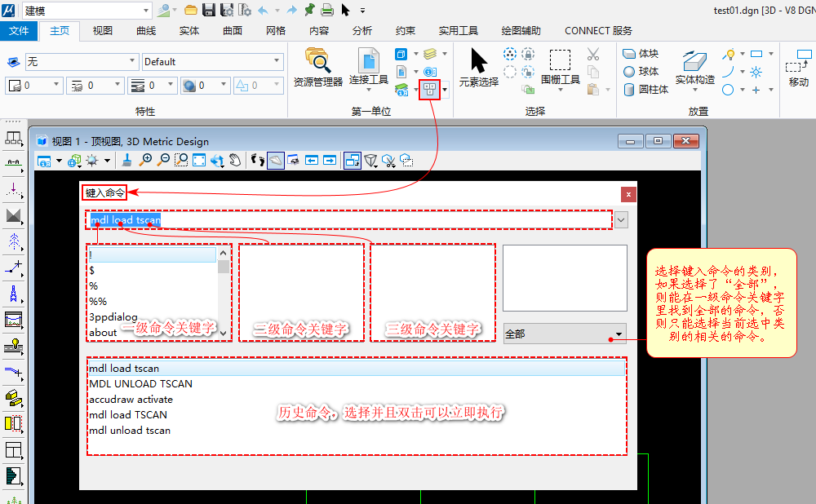Open 连接工具 (Attach Tools)

click(x=369, y=69)
